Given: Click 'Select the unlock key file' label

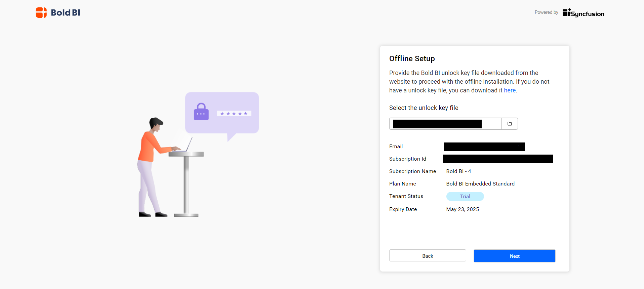Looking at the screenshot, I should 424,108.
